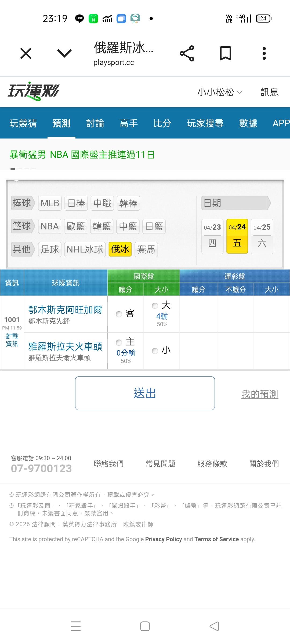Tap the Android home square icon
Image resolution: width=290 pixels, height=644 pixels.
pyautogui.click(x=145, y=626)
